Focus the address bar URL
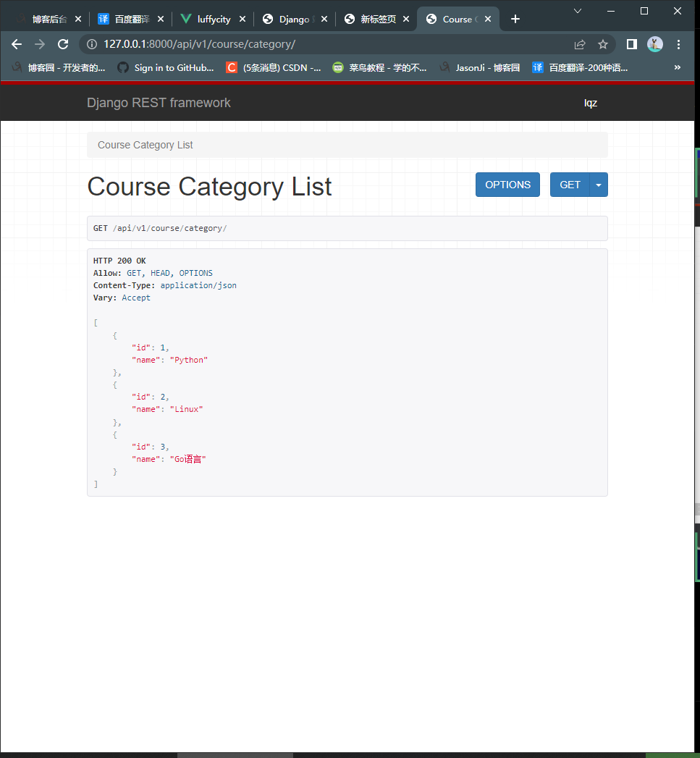This screenshot has width=700, height=758. [199, 44]
